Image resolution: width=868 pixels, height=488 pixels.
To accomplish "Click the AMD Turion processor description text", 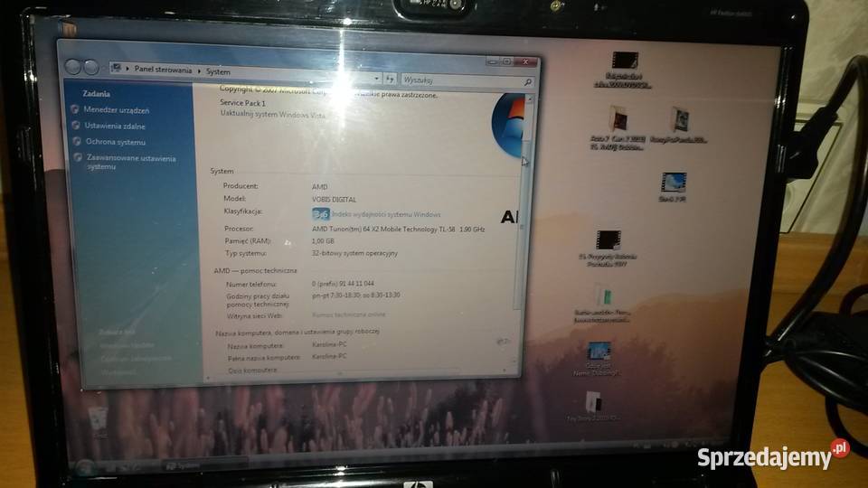I will pyautogui.click(x=398, y=229).
